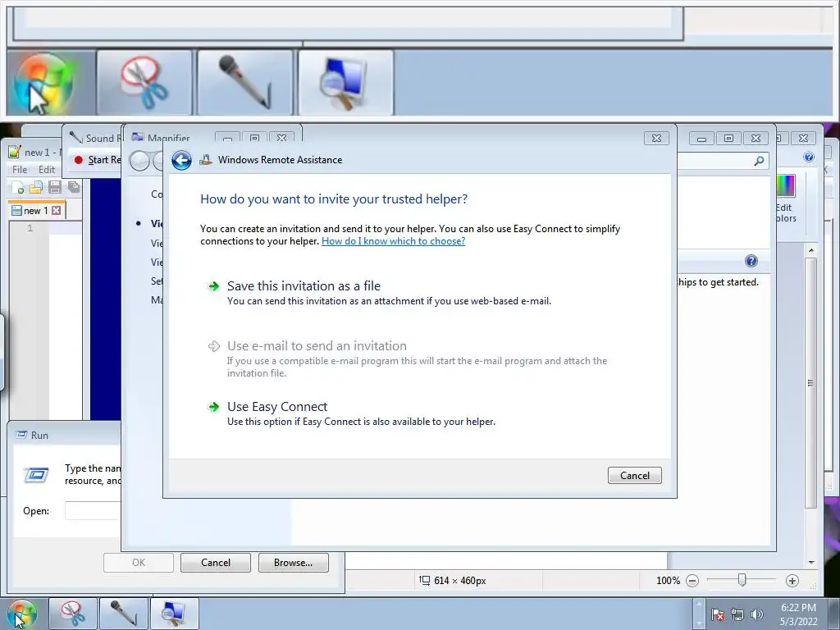Select line number 1 in Notepad++ margin
The height and width of the screenshot is (630, 840).
(x=30, y=228)
